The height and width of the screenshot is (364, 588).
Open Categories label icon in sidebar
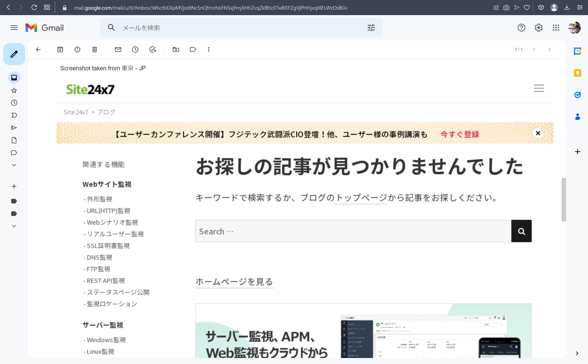pyautogui.click(x=14, y=153)
